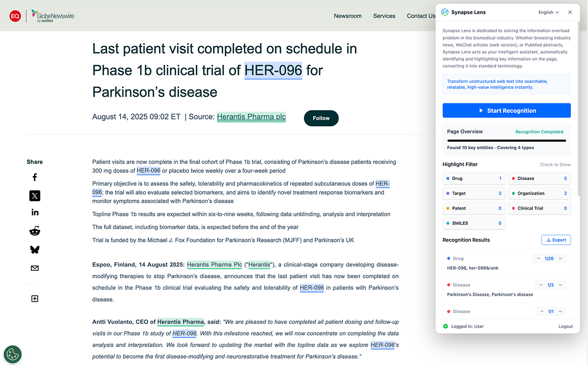Log out of Synapse Lens
The image size is (588, 368).
pyautogui.click(x=565, y=327)
